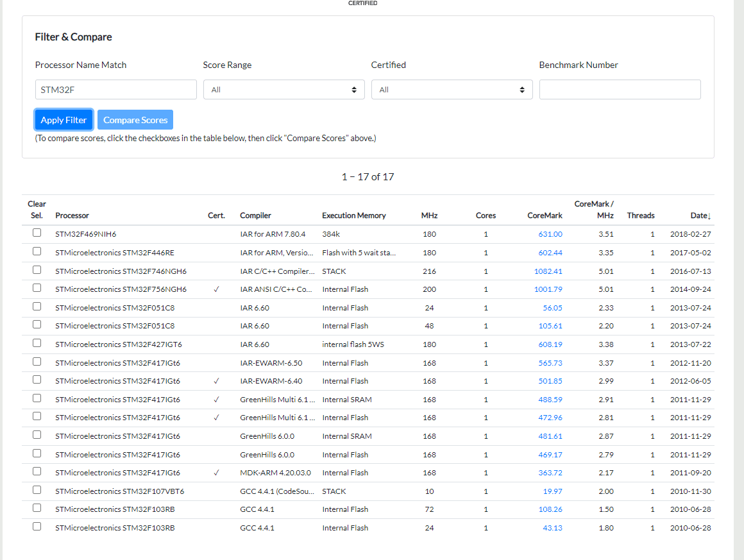The height and width of the screenshot is (560, 744).
Task: Tick the STM32F746NGH6 row checkbox
Action: click(37, 269)
